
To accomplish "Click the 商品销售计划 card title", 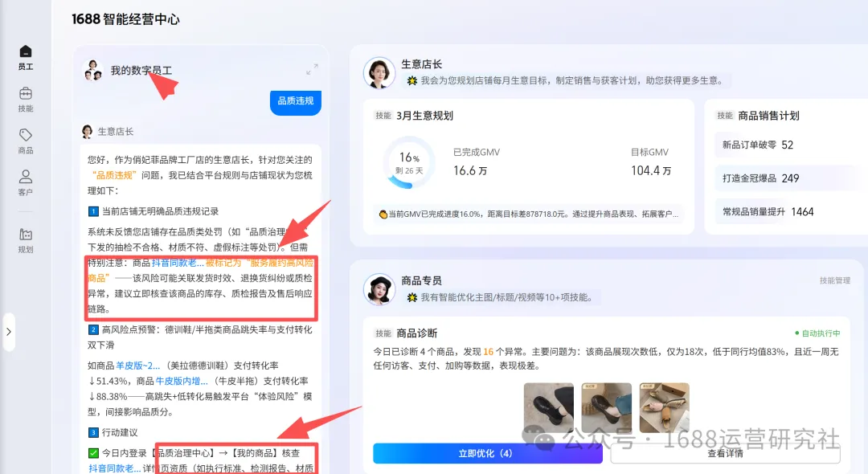I will tap(768, 116).
